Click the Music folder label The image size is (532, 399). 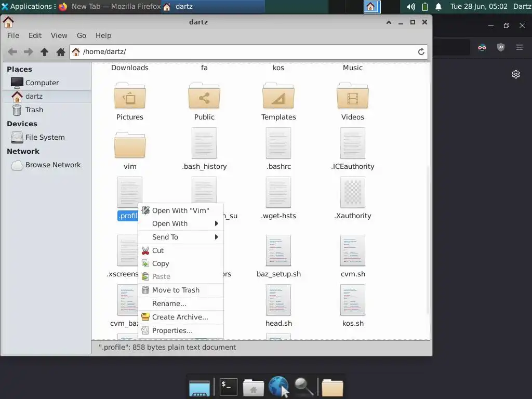point(353,68)
